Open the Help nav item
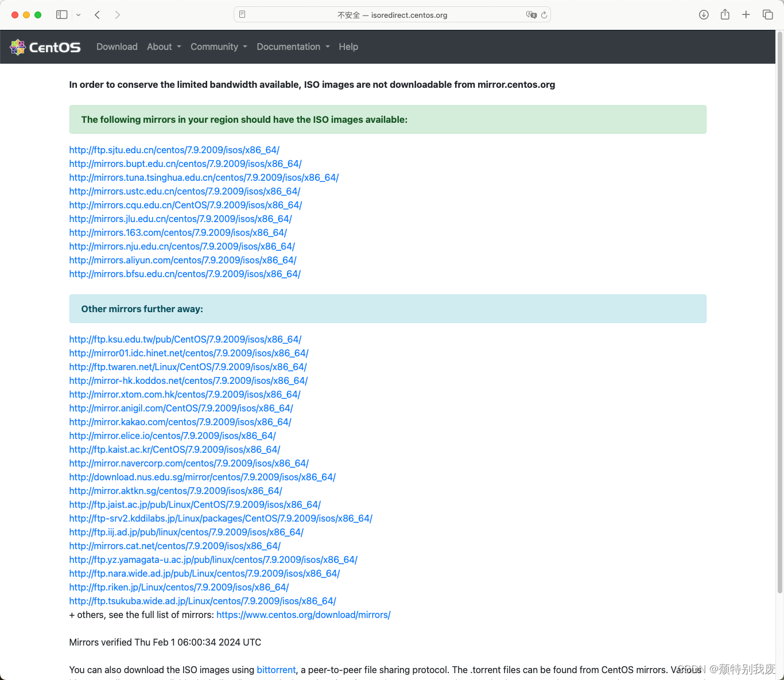This screenshot has height=680, width=784. (348, 47)
